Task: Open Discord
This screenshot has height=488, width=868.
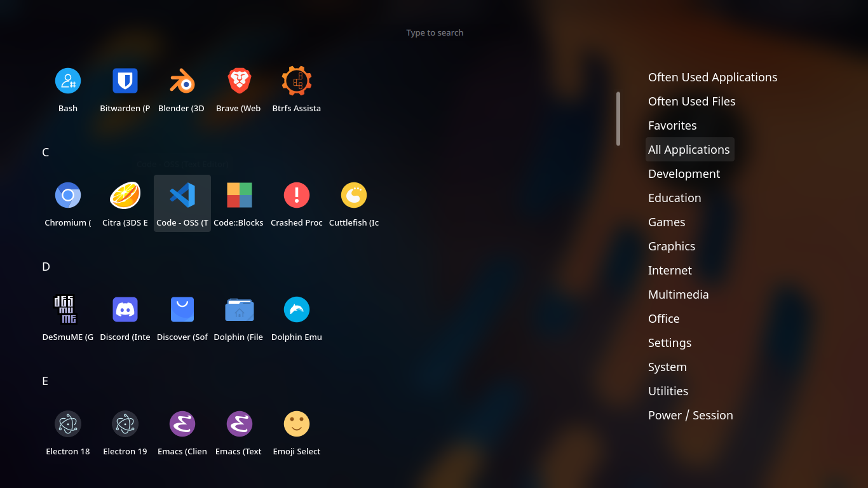Action: coord(125,318)
